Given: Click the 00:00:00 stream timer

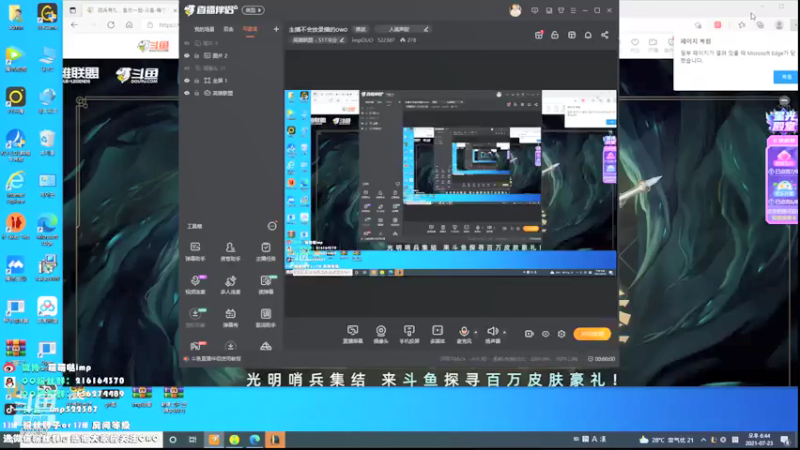Looking at the screenshot, I should pyautogui.click(x=602, y=359).
